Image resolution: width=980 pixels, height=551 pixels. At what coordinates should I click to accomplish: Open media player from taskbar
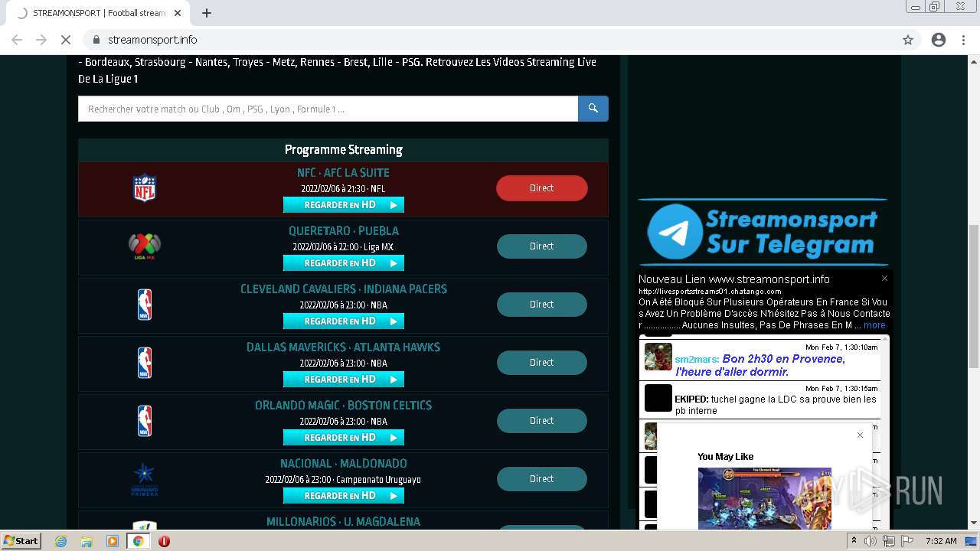113,541
